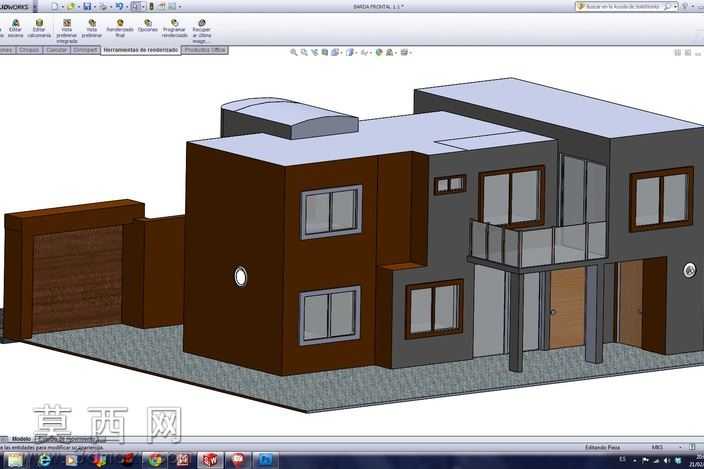Click the SolidWorks help search field

[622, 6]
